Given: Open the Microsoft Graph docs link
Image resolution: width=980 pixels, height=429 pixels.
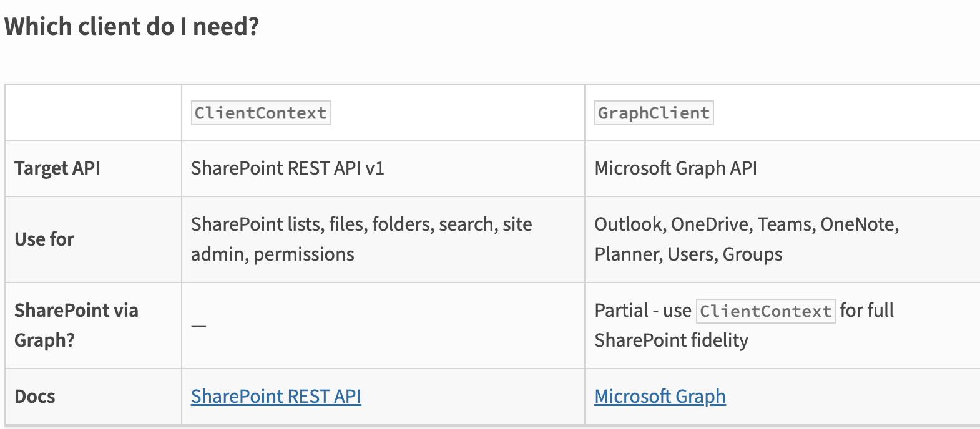Looking at the screenshot, I should point(660,397).
